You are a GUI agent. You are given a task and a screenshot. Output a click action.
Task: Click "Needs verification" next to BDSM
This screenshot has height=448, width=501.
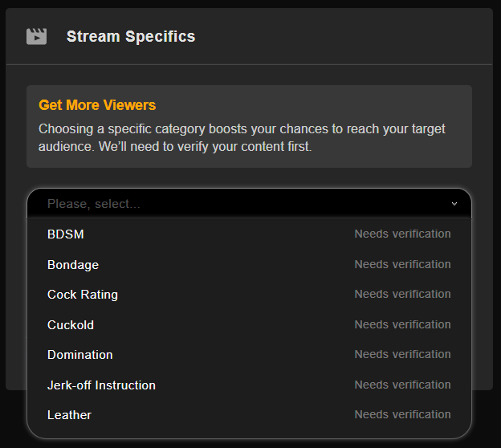pyautogui.click(x=402, y=234)
